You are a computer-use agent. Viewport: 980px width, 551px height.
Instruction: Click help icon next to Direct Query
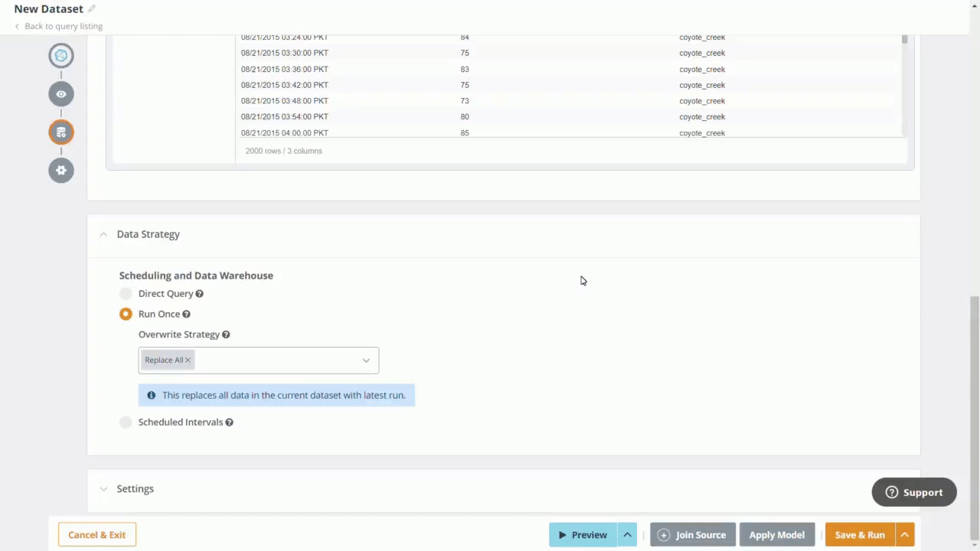199,294
